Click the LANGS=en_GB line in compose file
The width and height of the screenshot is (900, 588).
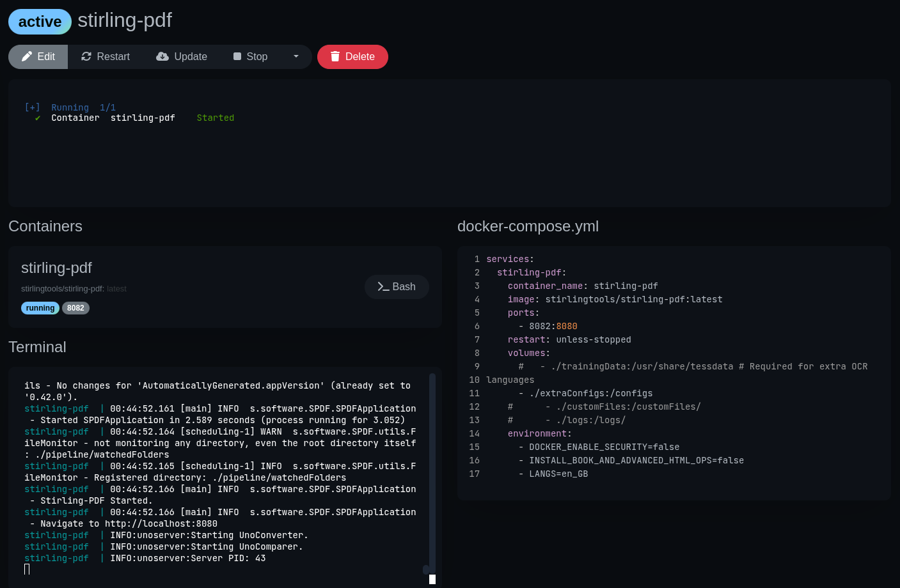pyautogui.click(x=558, y=474)
